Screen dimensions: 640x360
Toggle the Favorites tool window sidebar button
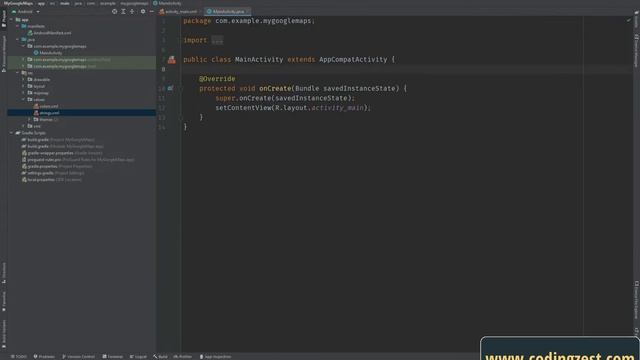tap(4, 301)
